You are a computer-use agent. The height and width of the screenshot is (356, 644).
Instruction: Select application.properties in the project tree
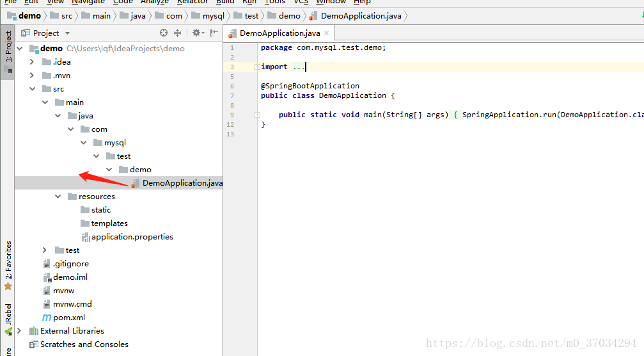click(132, 237)
